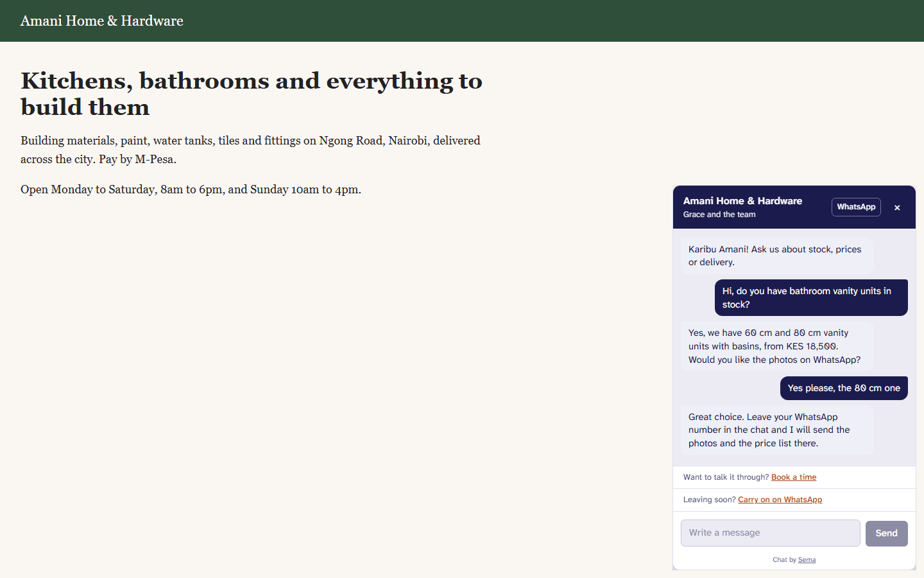The width and height of the screenshot is (924, 578).
Task: Select the "Great choice" chat reply bubble
Action: pos(777,430)
